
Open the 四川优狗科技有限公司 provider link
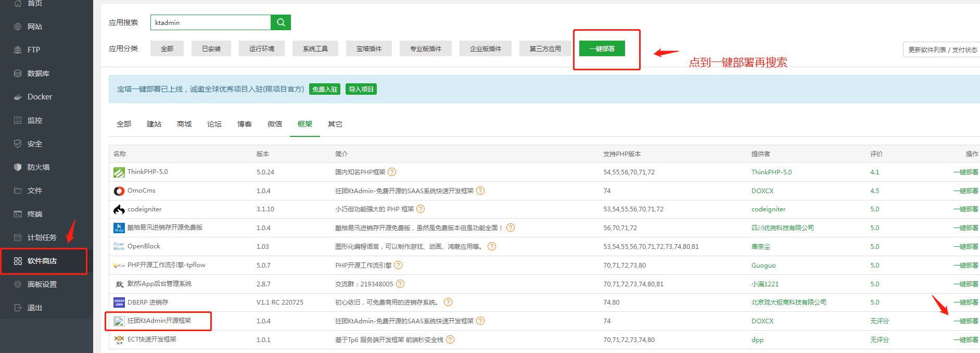782,228
